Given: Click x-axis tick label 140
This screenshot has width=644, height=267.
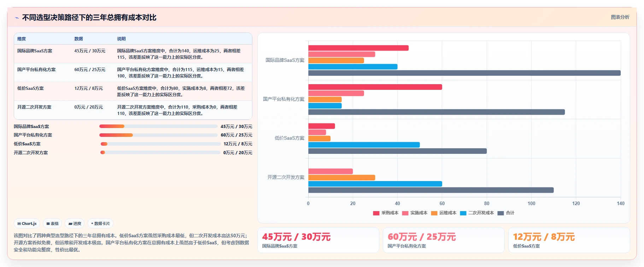Looking at the screenshot, I should click(x=621, y=203).
